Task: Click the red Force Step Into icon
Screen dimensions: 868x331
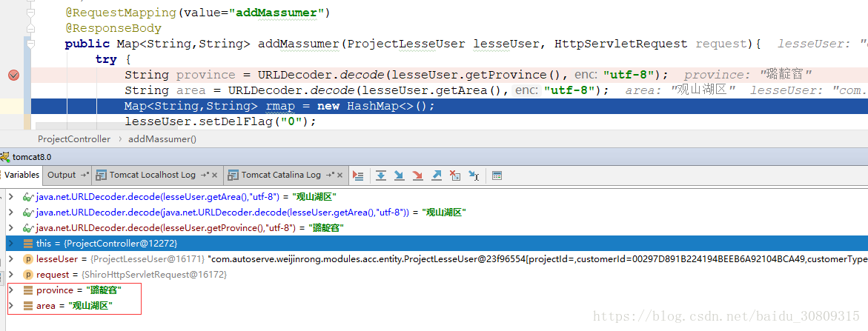Action: [x=418, y=175]
